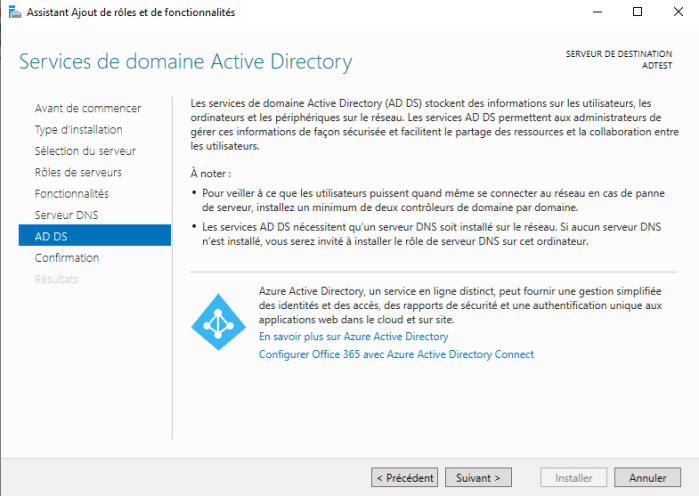Screen dimensions: 699x496
Task: Open En savoir plus sur Azure Active Directory link
Action: (353, 338)
